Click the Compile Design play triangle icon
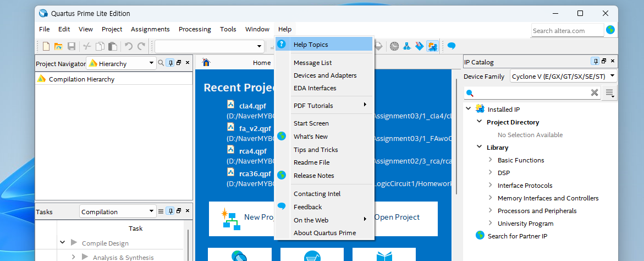Image resolution: width=644 pixels, height=261 pixels. tap(74, 242)
